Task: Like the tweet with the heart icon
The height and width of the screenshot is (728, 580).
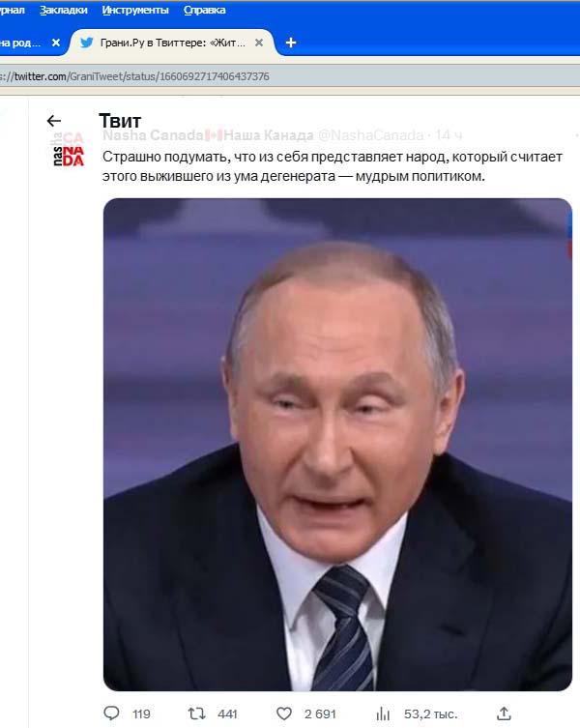Action: 284,713
